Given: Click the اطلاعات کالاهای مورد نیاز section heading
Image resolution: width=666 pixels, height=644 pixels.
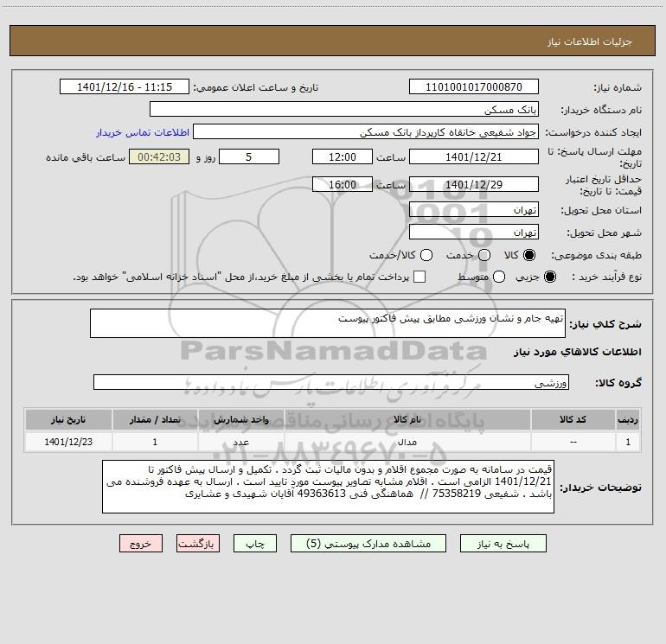Looking at the screenshot, I should (x=578, y=352).
